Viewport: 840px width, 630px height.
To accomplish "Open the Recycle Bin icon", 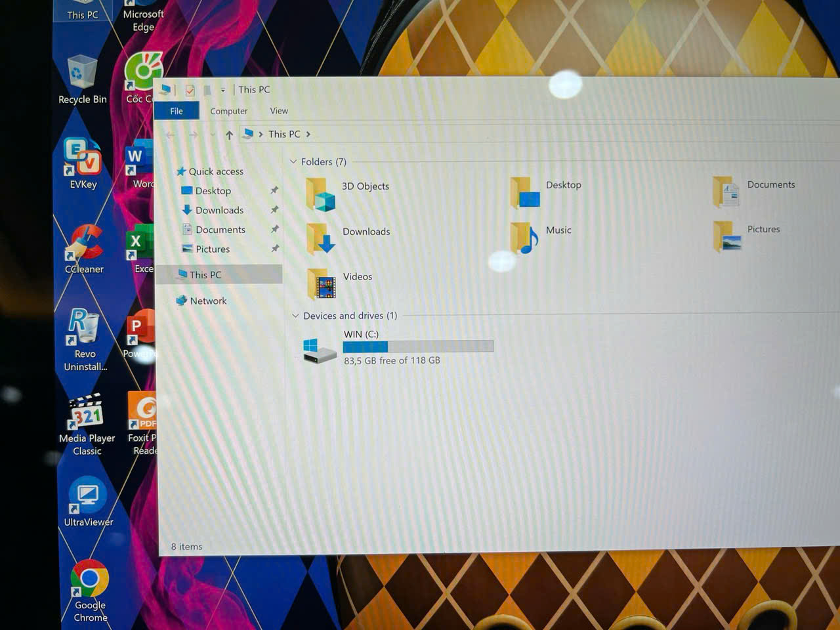I will point(82,73).
